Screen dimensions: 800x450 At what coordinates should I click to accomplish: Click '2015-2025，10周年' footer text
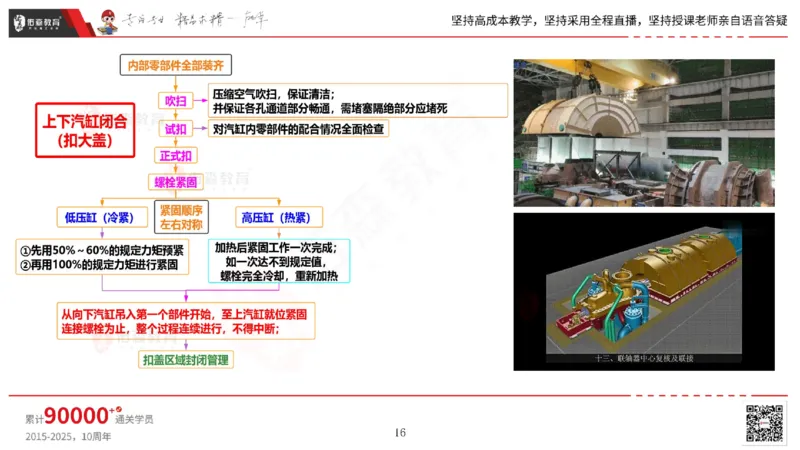(x=68, y=437)
